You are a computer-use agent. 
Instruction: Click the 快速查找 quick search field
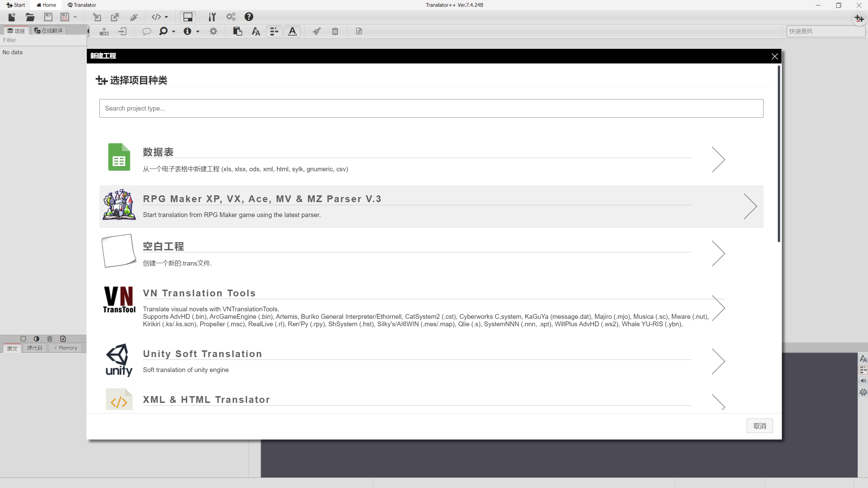pyautogui.click(x=826, y=31)
